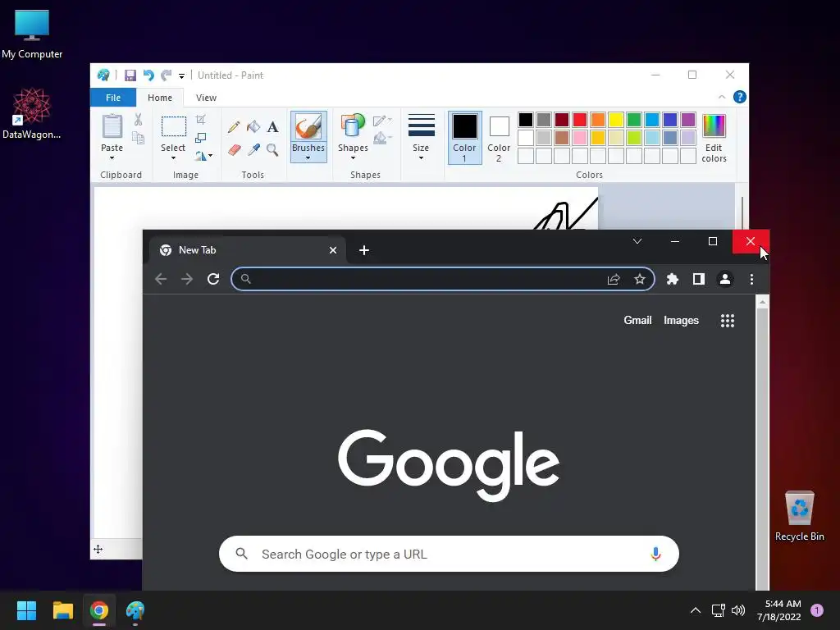Reload the page in Chrome
This screenshot has height=630, width=840.
coord(213,279)
